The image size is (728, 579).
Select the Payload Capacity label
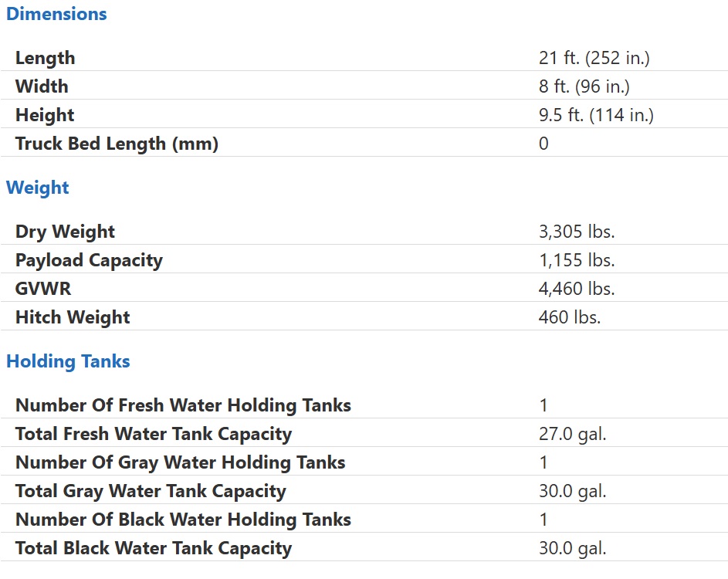tap(89, 260)
